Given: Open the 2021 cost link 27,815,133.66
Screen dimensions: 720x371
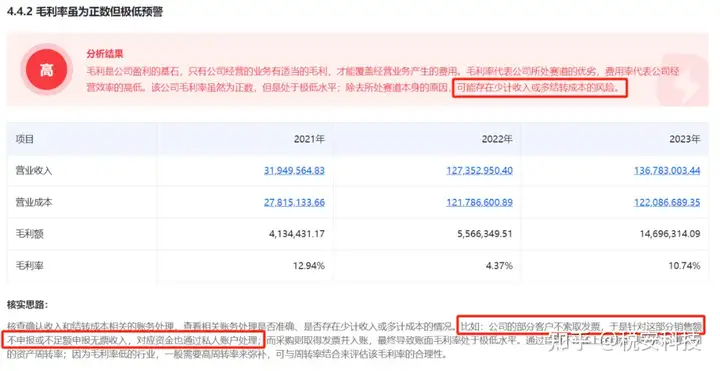Looking at the screenshot, I should click(x=294, y=202).
